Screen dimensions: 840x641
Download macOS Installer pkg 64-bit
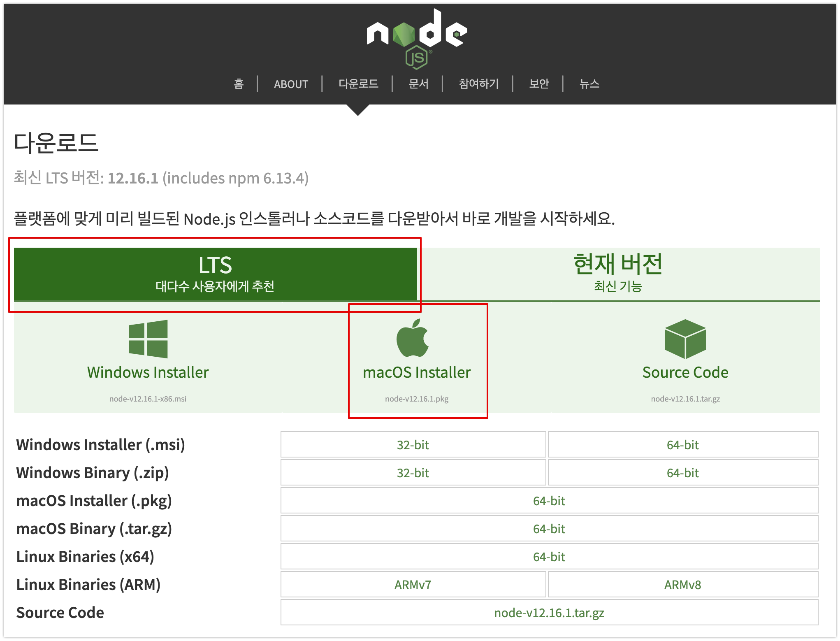pyautogui.click(x=549, y=501)
